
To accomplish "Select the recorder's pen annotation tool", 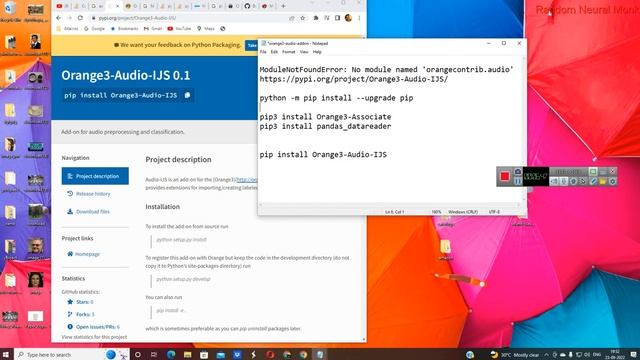I will pos(593,181).
